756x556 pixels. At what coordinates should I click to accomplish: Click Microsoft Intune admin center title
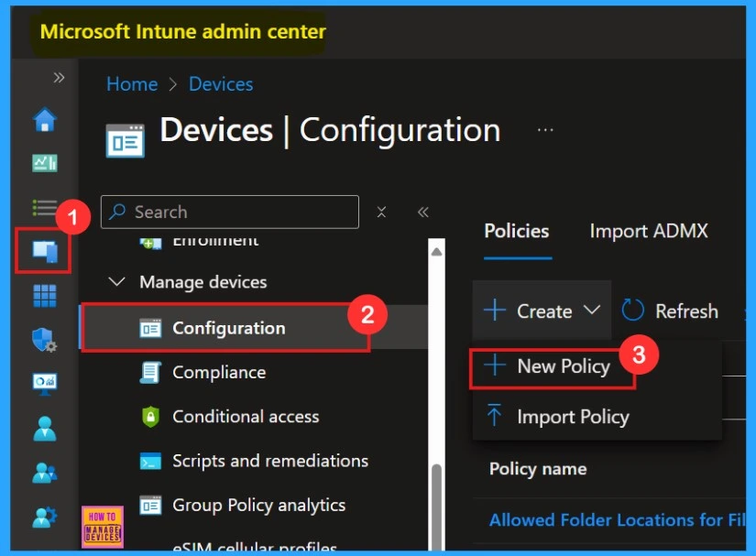pyautogui.click(x=182, y=32)
